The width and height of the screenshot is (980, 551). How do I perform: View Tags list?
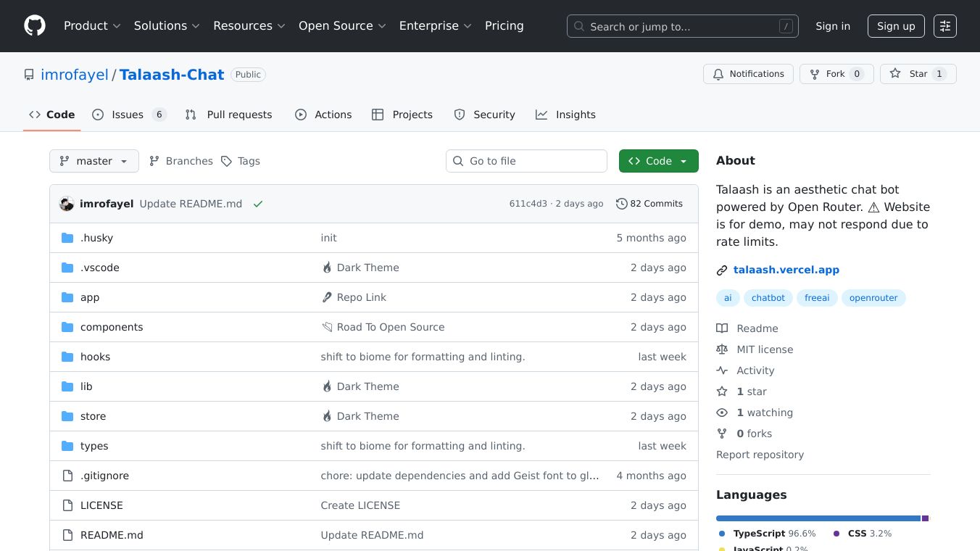(x=241, y=161)
